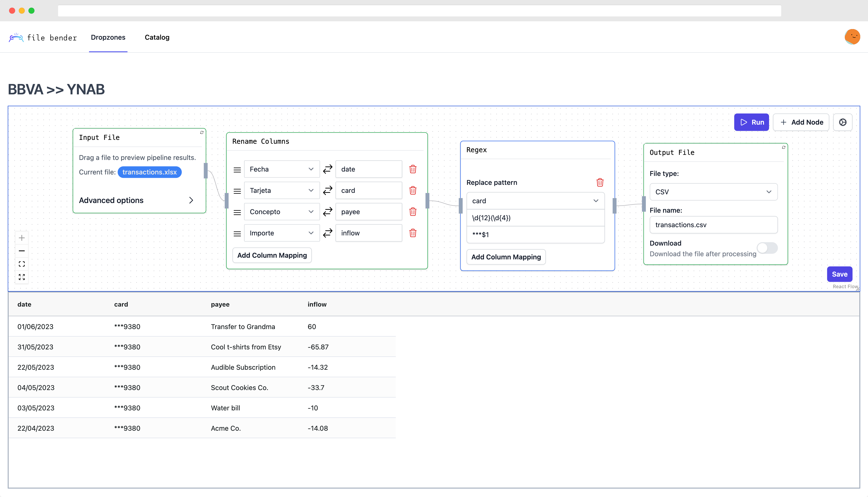This screenshot has width=868, height=497.
Task: Click the settings gear icon near Run
Action: (842, 122)
